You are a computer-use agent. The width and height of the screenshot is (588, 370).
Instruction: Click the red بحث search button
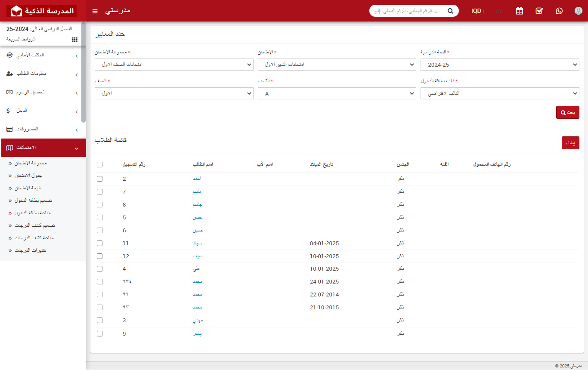pos(567,112)
